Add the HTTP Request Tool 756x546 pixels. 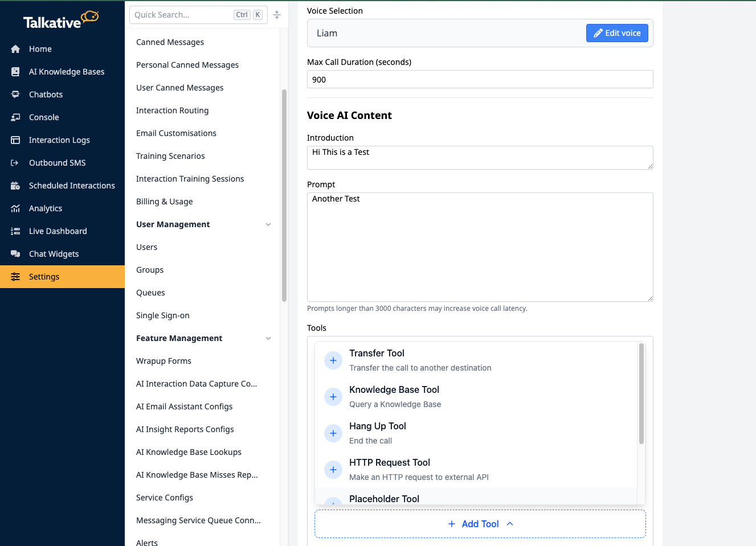click(x=333, y=470)
